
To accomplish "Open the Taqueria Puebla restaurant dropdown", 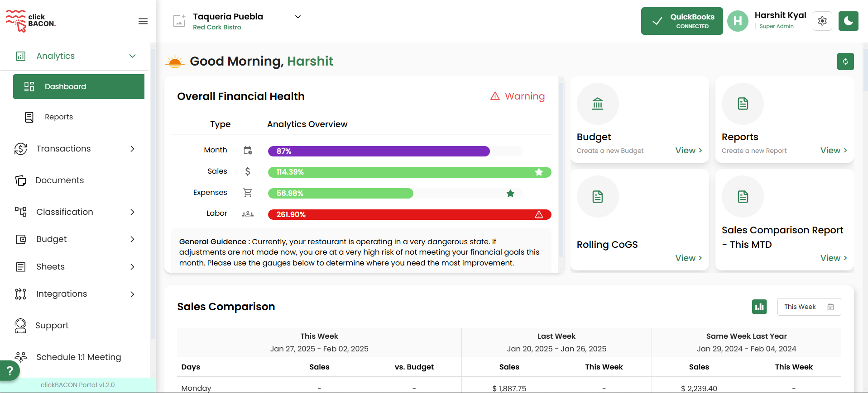I will pyautogui.click(x=297, y=17).
